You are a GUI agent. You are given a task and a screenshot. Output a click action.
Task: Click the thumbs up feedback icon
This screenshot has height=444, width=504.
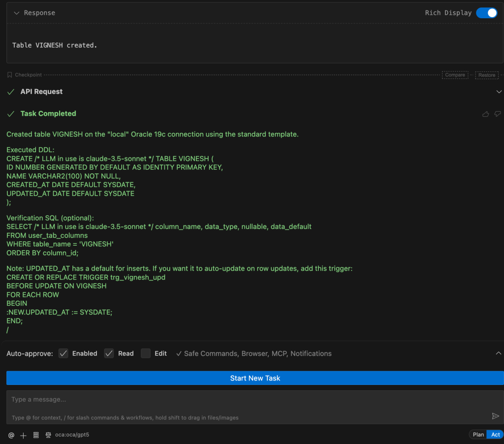(x=486, y=114)
